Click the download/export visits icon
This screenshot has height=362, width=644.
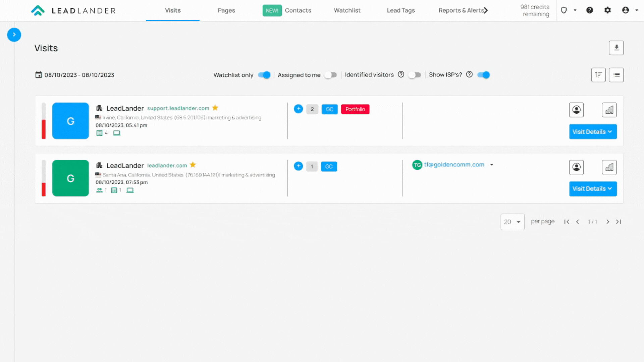point(616,47)
